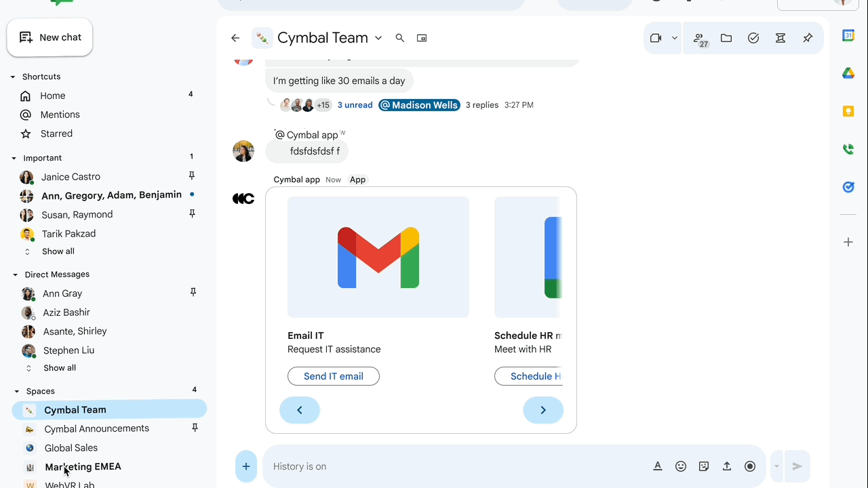868x488 pixels.
Task: Open the members list showing 27
Action: click(699, 39)
